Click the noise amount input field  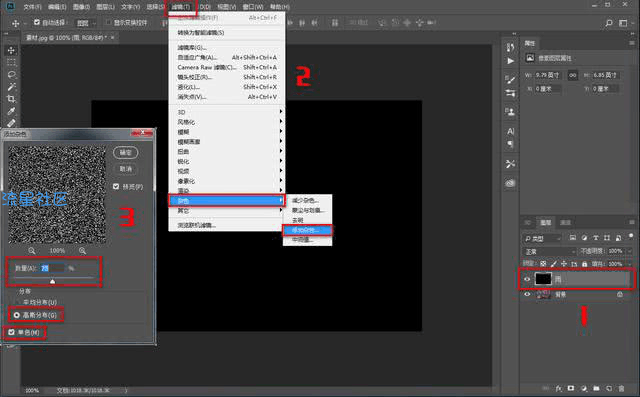(52, 268)
